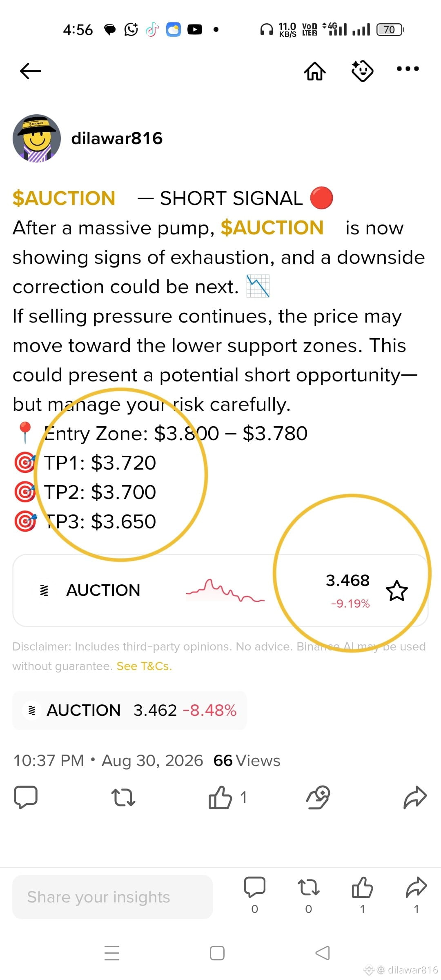
Task: Open dilawar816 profile avatar
Action: pyautogui.click(x=37, y=138)
